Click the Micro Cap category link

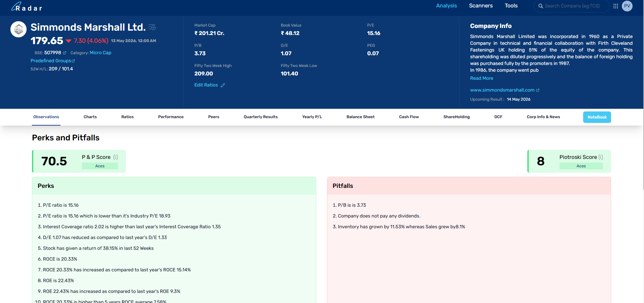click(x=100, y=53)
